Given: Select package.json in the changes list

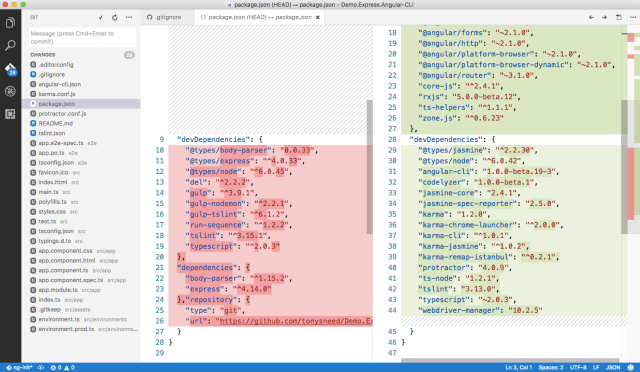Looking at the screenshot, I should tap(81, 104).
